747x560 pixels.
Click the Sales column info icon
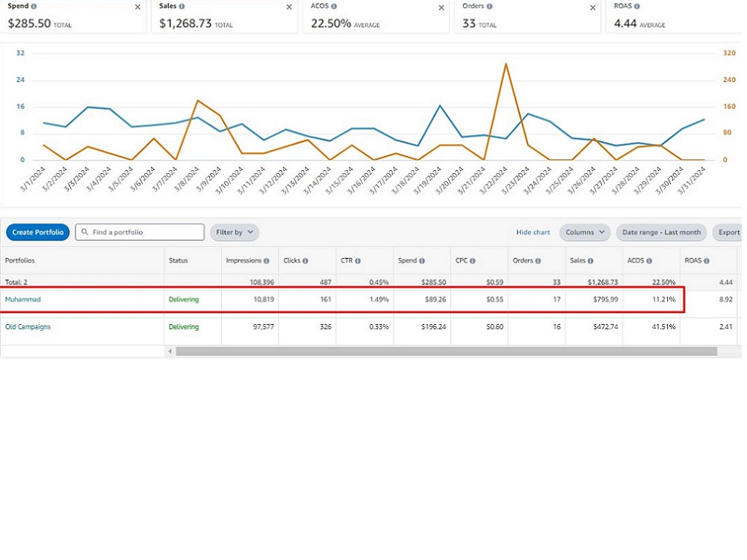590,261
